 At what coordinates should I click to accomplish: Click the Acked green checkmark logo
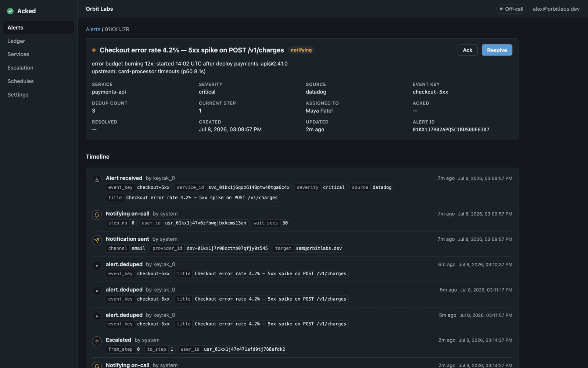click(x=10, y=11)
